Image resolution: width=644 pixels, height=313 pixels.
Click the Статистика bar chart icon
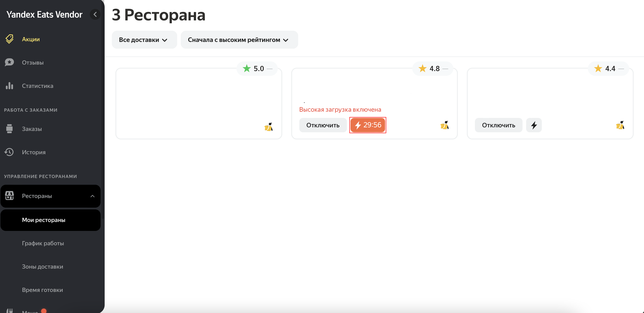[x=9, y=86]
